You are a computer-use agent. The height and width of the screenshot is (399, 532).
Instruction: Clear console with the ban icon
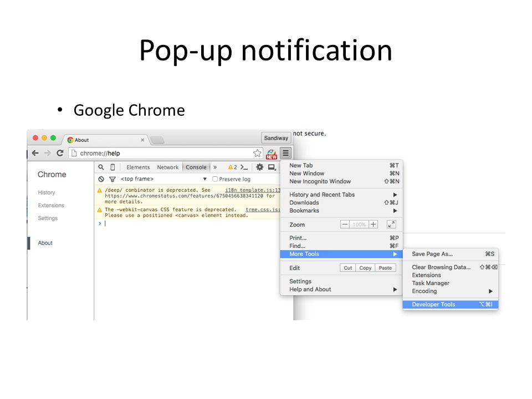(x=101, y=179)
